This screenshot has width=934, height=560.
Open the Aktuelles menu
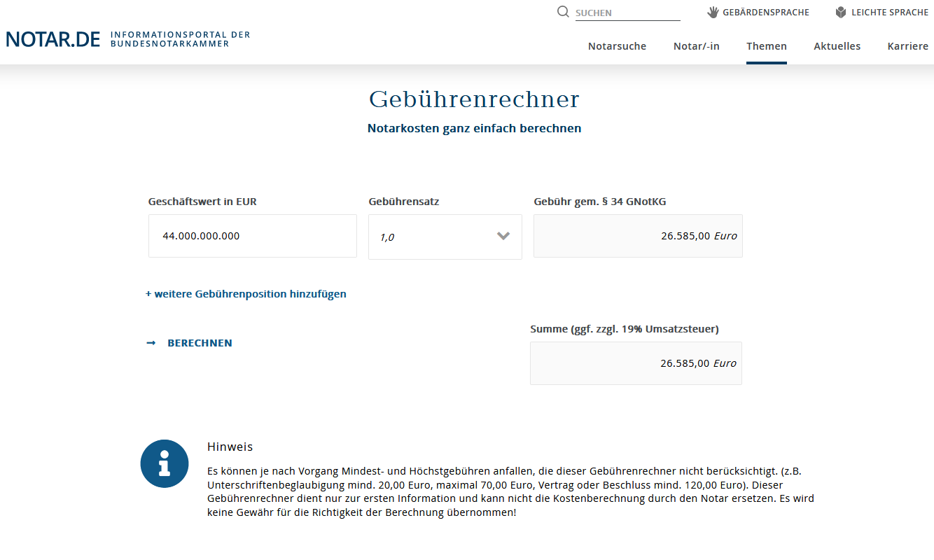[837, 46]
